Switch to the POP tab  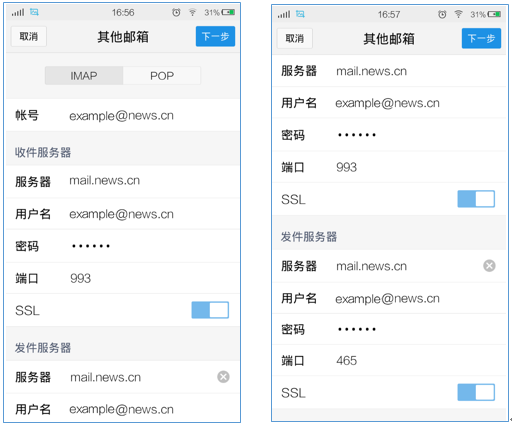tap(162, 76)
